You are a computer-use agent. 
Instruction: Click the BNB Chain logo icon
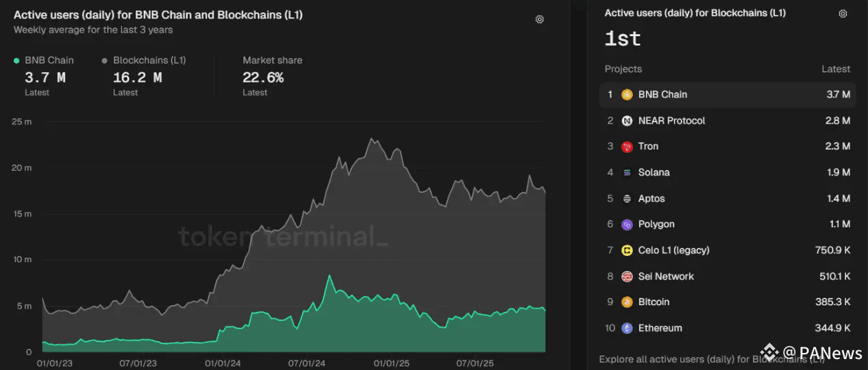pyautogui.click(x=627, y=95)
